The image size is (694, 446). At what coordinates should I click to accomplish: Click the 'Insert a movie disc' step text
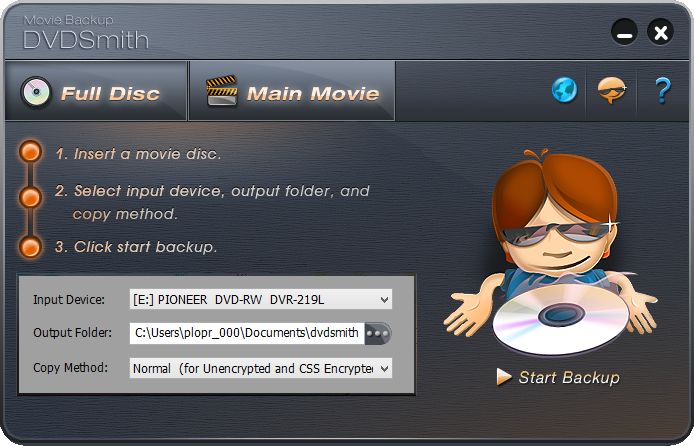point(138,154)
